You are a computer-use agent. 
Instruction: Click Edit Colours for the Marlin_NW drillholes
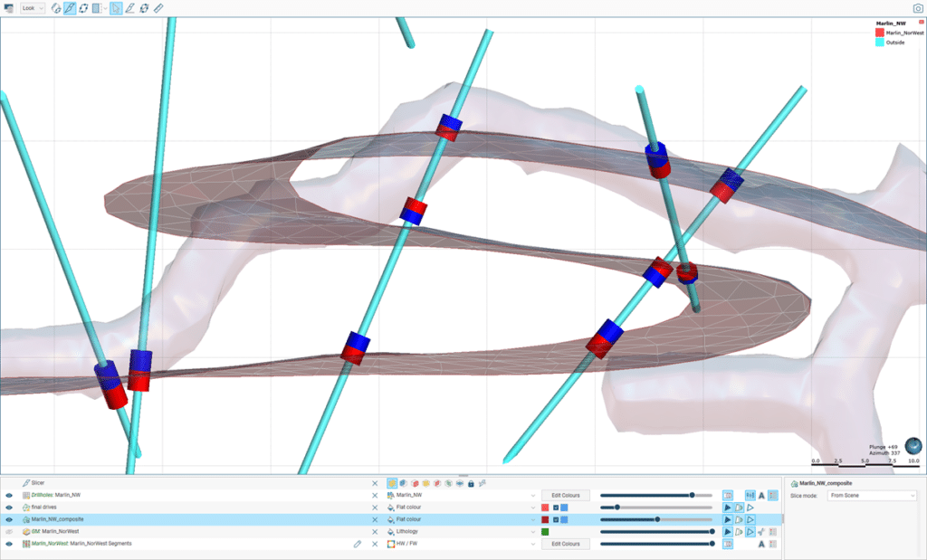coord(566,496)
